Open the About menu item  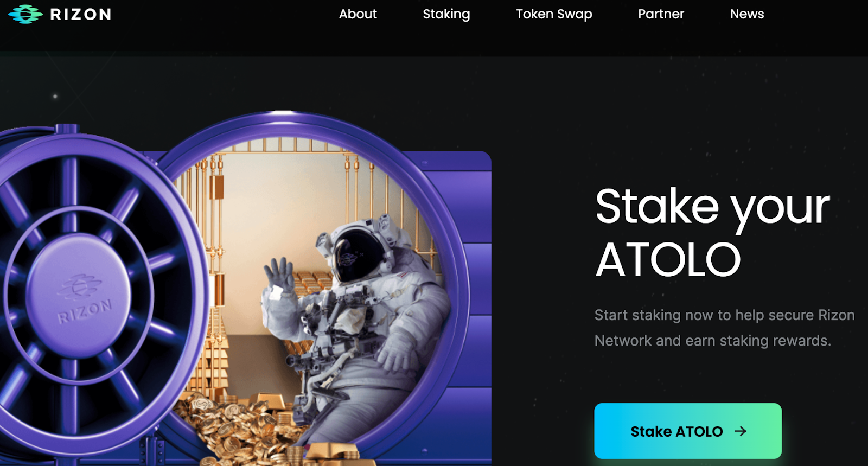point(358,14)
